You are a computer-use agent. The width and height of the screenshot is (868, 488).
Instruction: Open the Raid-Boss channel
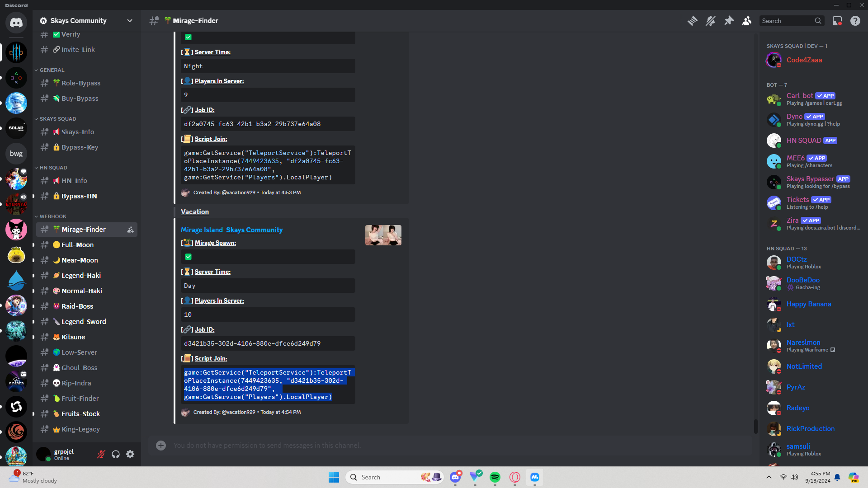coord(87,306)
